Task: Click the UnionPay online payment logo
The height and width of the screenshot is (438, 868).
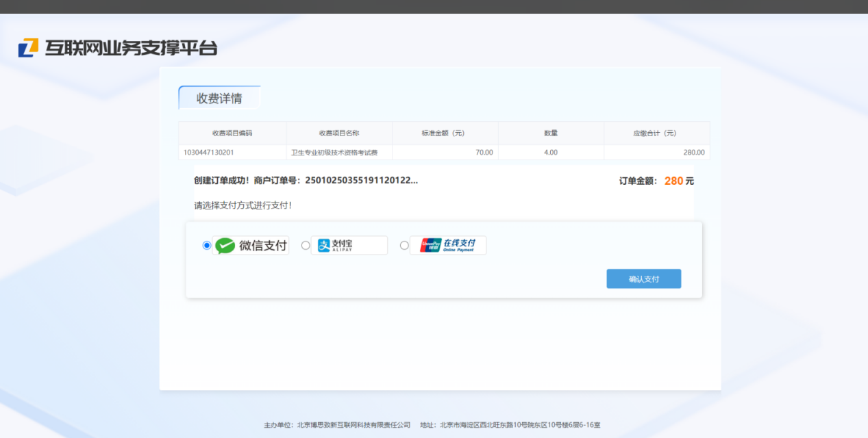Action: (448, 246)
